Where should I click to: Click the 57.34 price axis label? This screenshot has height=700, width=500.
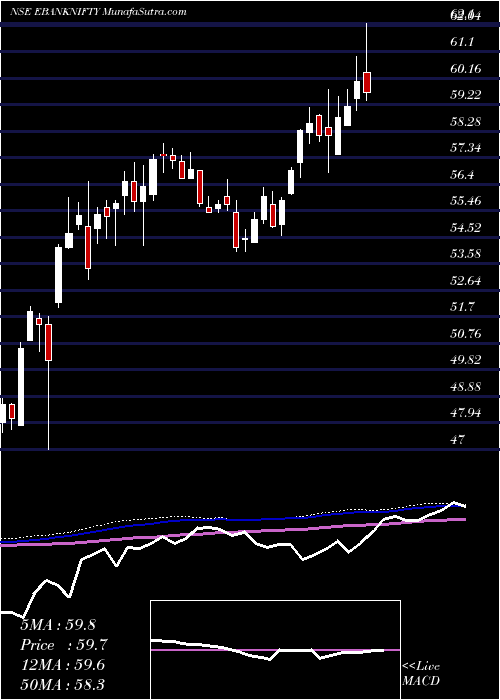[x=465, y=148]
